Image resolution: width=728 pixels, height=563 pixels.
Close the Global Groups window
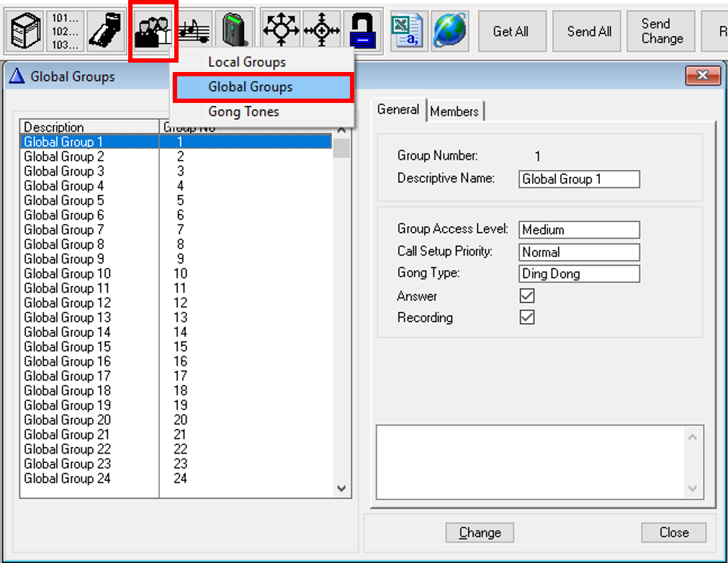703,76
